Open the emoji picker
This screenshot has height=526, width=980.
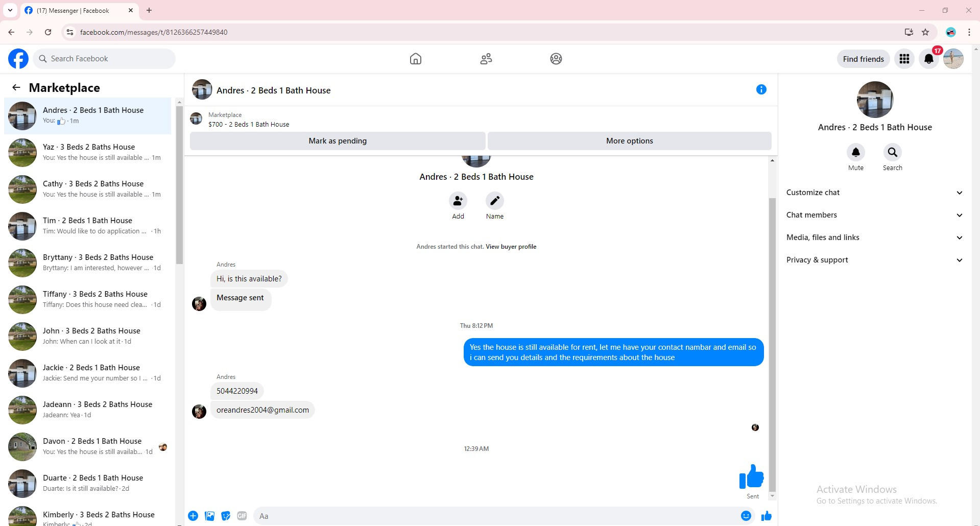[746, 516]
